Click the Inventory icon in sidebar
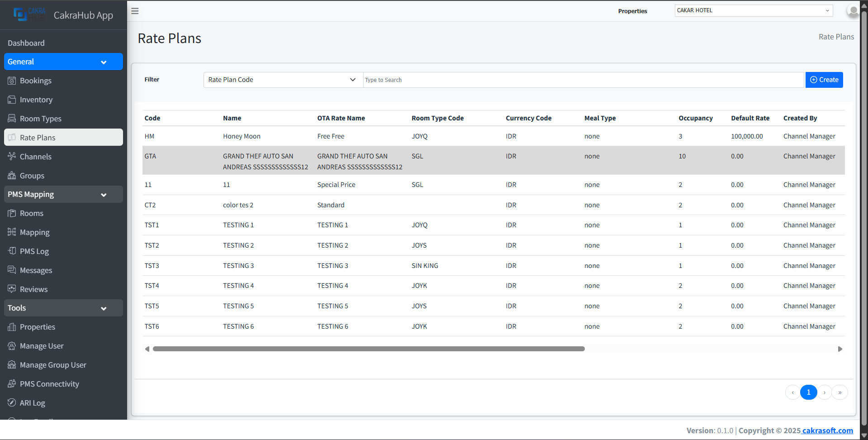Viewport: 868px width, 440px height. click(x=12, y=100)
